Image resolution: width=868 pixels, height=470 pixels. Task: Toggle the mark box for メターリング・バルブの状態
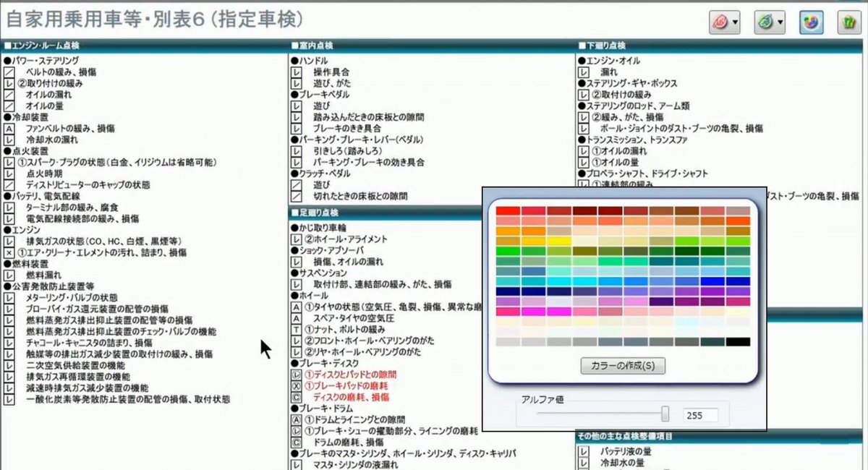[x=9, y=297]
